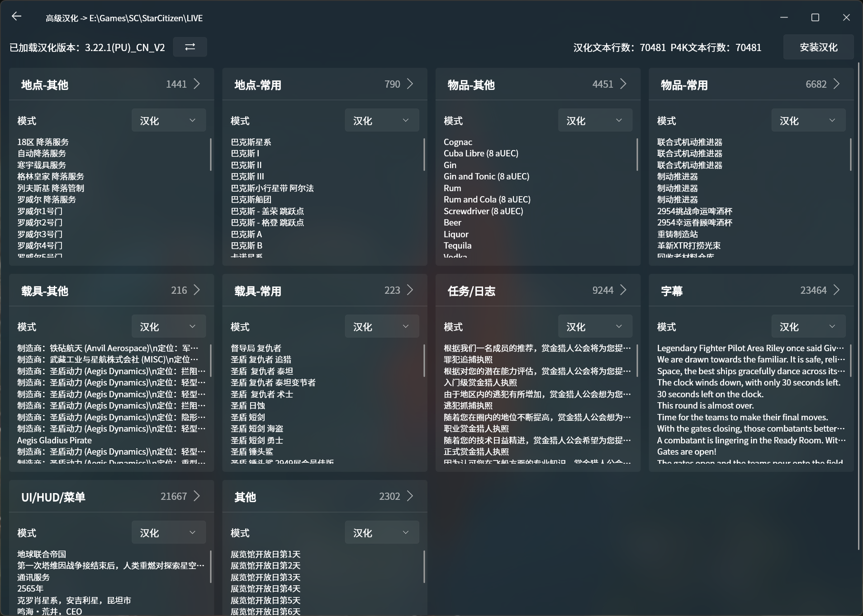863x616 pixels.
Task: Expand mode dropdown in 载具-常用 card
Action: click(x=382, y=326)
